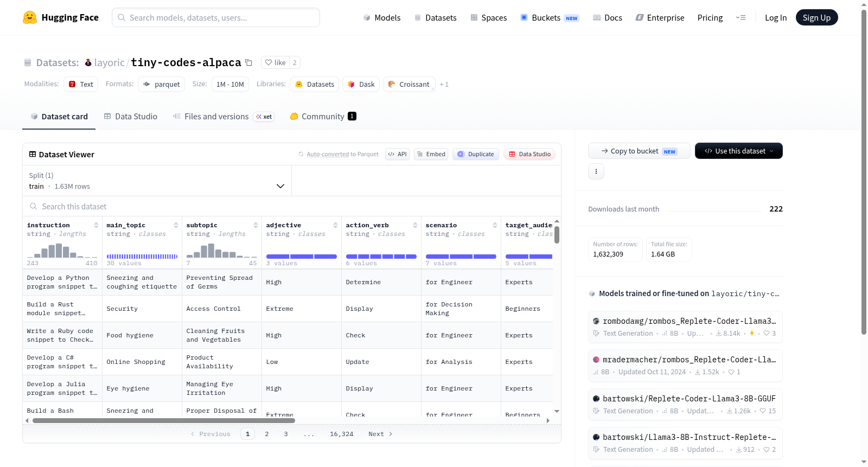Open Enterprise in top navigation
This screenshot has height=467, width=868.
pos(660,17)
